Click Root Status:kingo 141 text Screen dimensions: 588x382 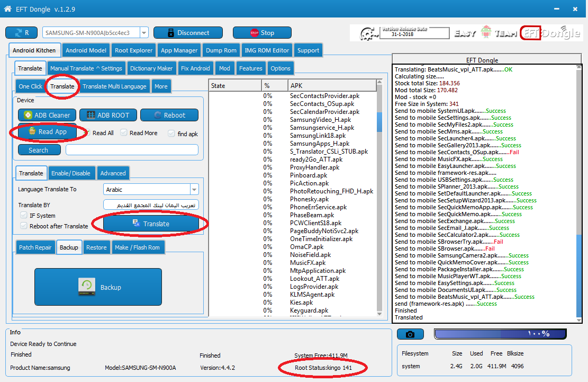pos(323,368)
